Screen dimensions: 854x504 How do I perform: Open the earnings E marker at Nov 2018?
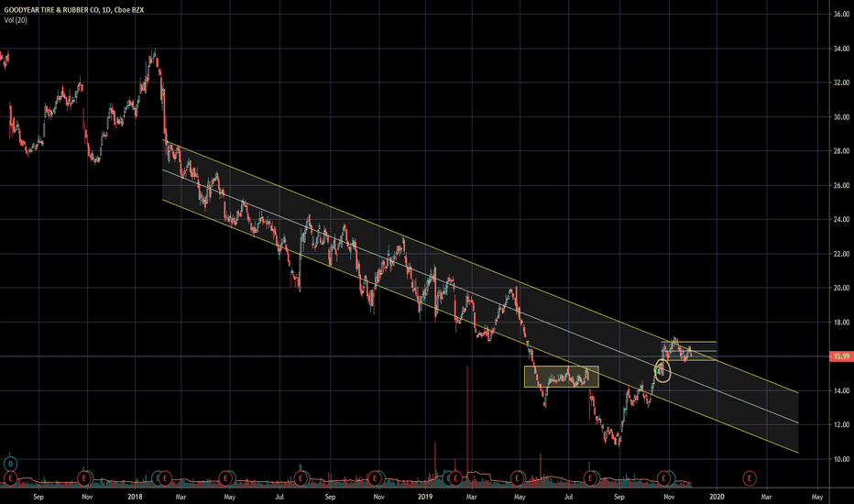[375, 478]
